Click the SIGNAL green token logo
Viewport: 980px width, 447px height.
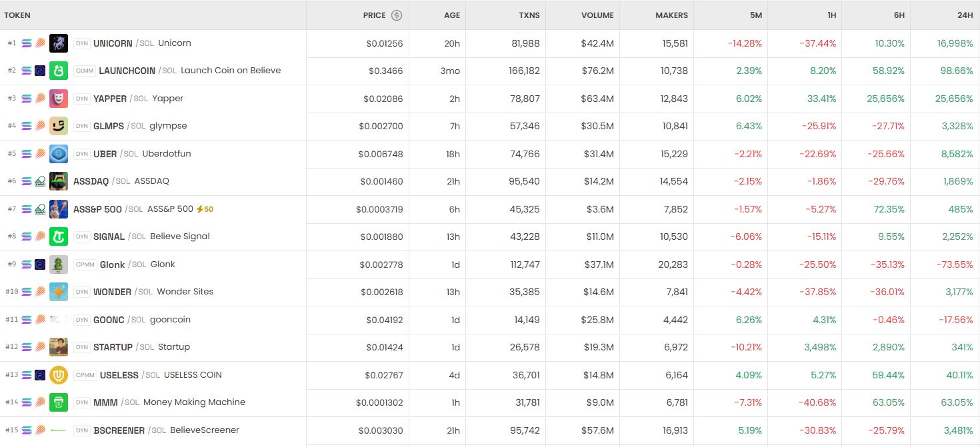click(59, 236)
